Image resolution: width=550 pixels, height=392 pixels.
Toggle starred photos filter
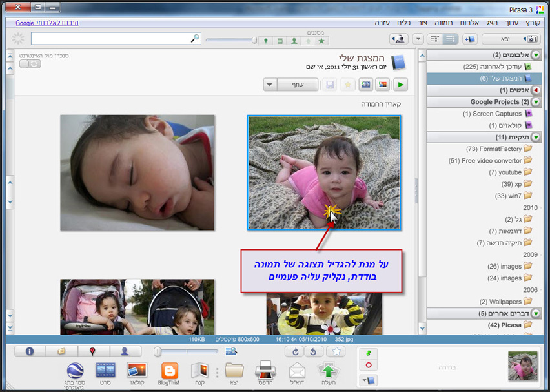click(x=321, y=41)
